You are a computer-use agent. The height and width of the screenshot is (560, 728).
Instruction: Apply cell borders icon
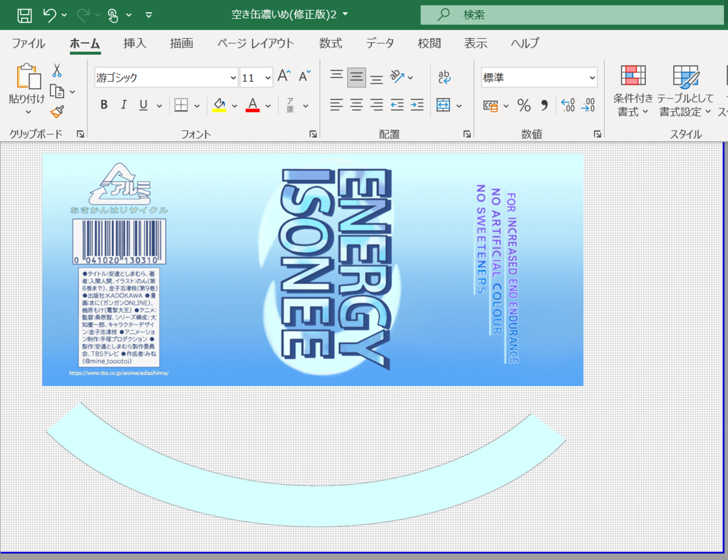[181, 105]
